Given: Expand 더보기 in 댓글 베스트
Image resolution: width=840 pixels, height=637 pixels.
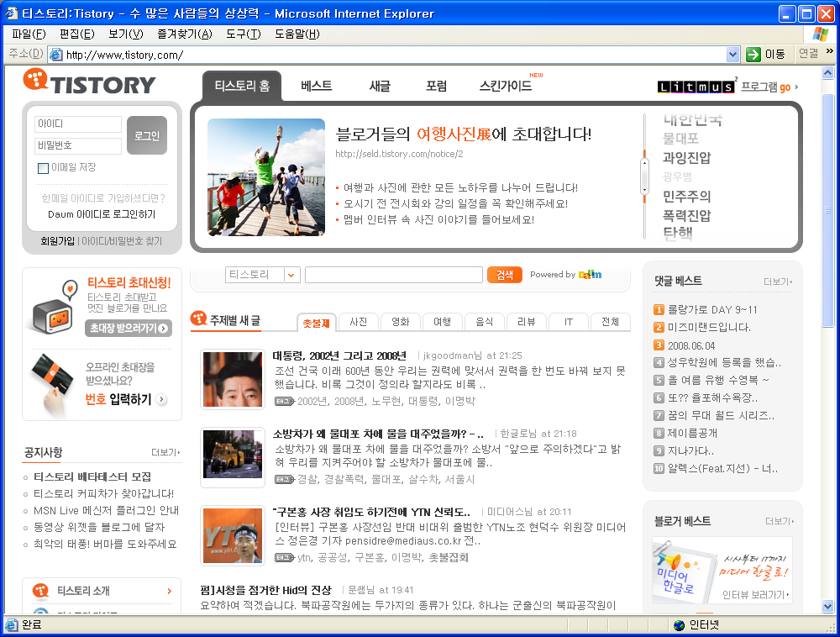Looking at the screenshot, I should 778,282.
